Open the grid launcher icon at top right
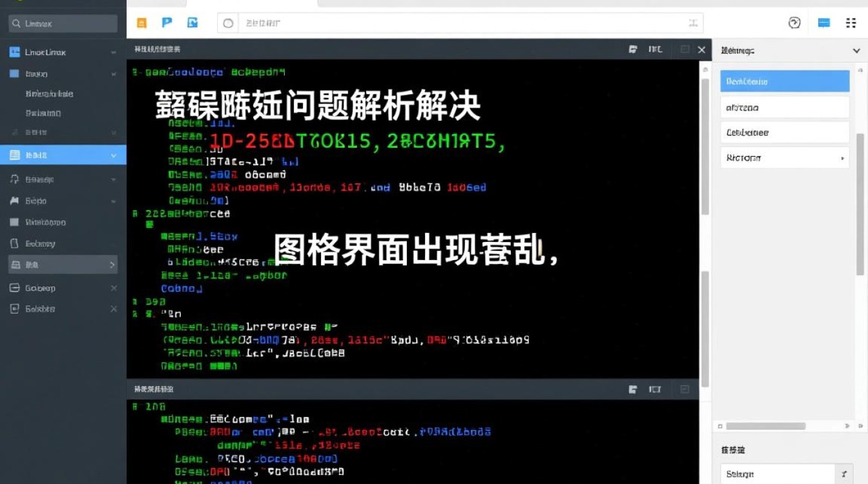Viewport: 868px width, 484px height. pyautogui.click(x=851, y=23)
